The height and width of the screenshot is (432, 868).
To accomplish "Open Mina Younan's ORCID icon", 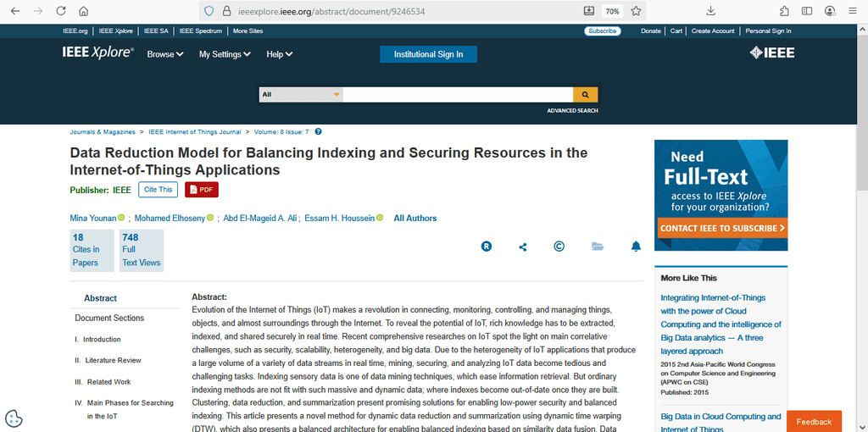I will [121, 218].
